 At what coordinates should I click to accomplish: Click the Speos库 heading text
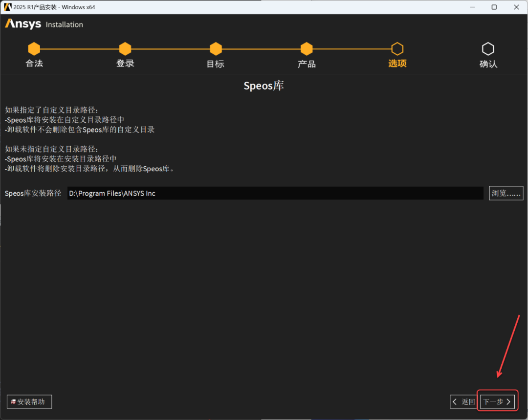[x=264, y=86]
